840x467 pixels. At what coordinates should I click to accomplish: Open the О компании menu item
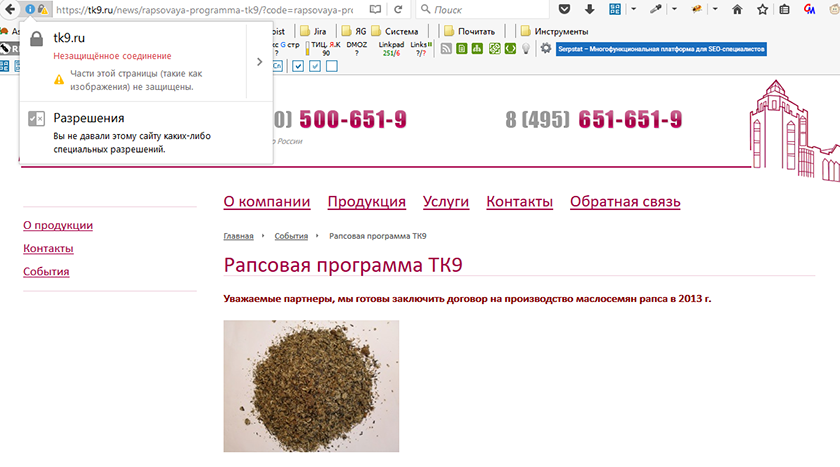[267, 201]
